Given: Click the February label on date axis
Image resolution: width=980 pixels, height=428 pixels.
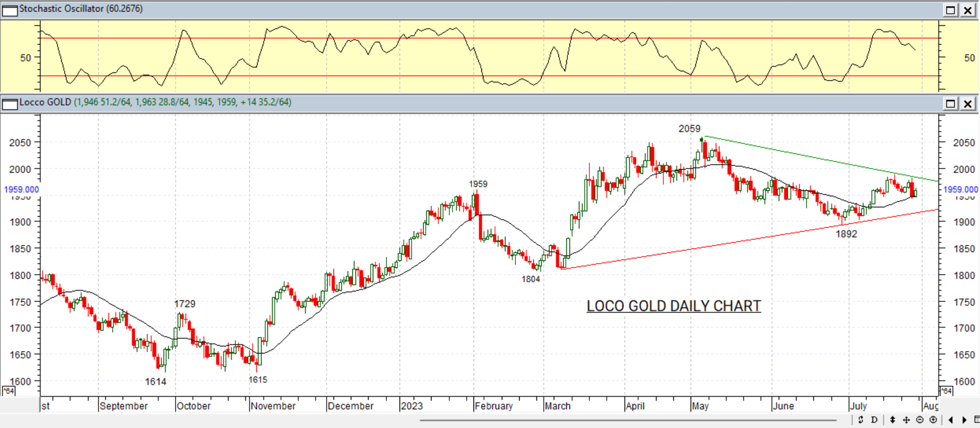Looking at the screenshot, I should point(493,406).
